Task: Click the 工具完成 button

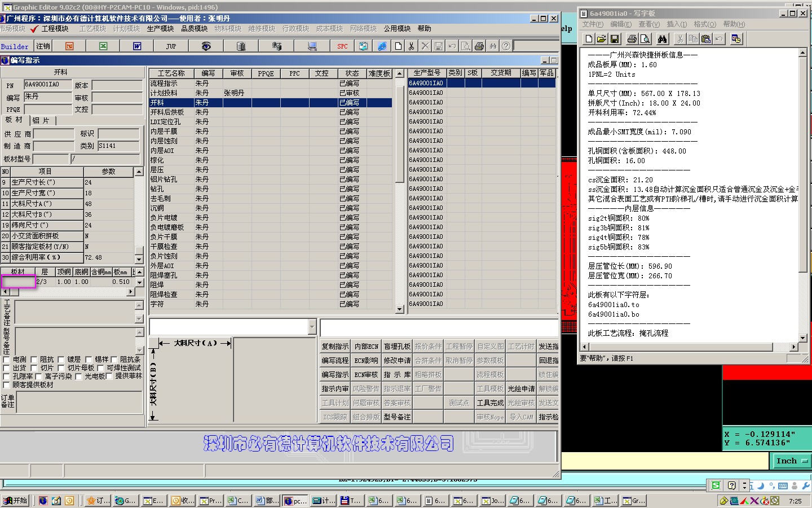Action: [x=490, y=402]
